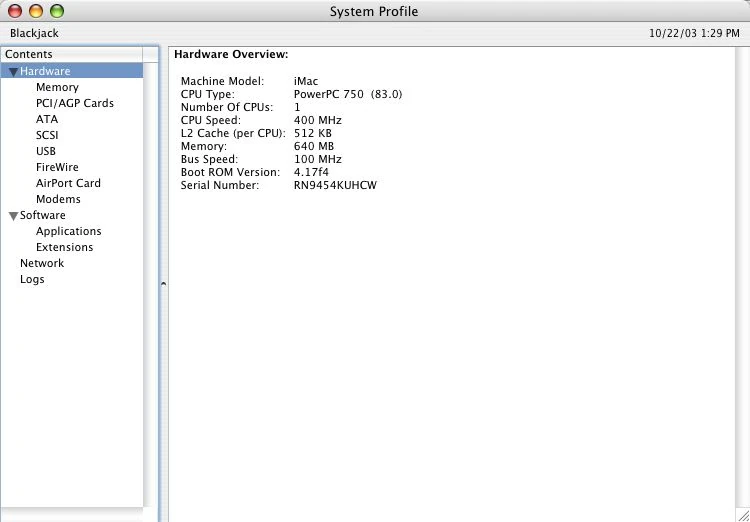Collapse the Software disclosure triangle

(13, 216)
